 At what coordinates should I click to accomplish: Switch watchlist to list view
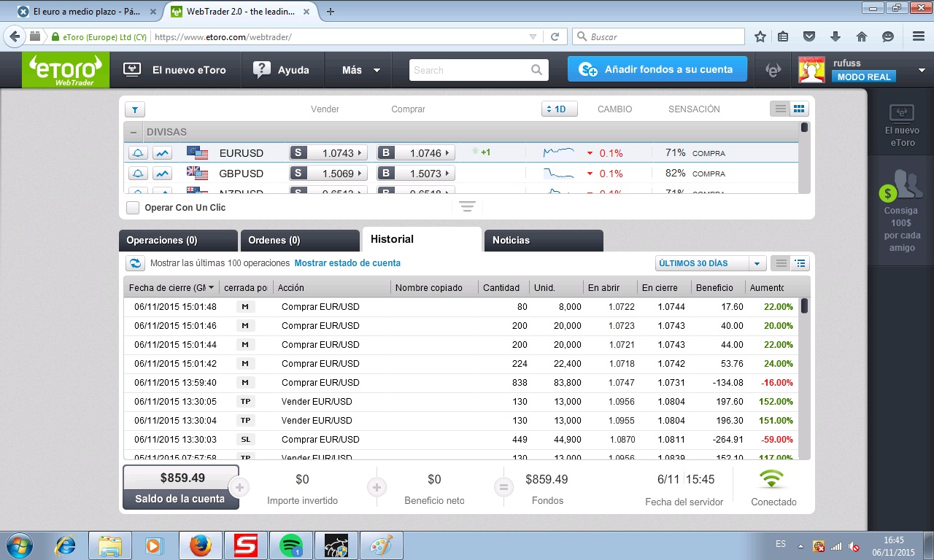point(781,109)
